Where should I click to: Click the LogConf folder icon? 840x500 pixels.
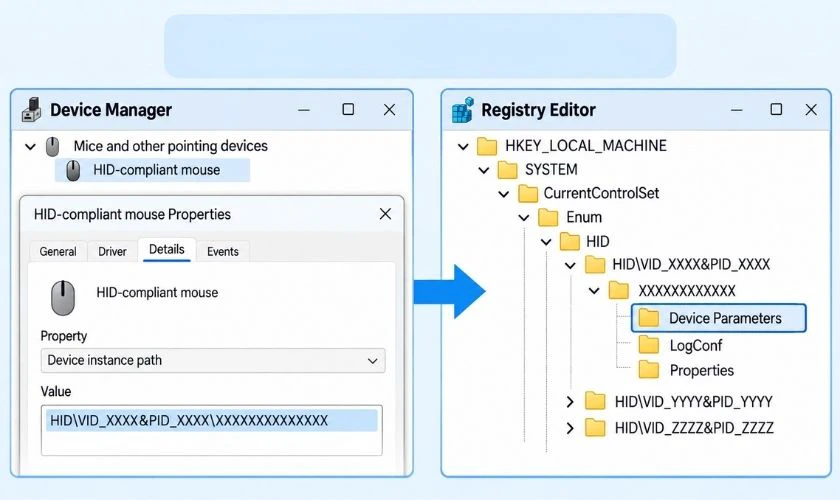click(x=649, y=345)
